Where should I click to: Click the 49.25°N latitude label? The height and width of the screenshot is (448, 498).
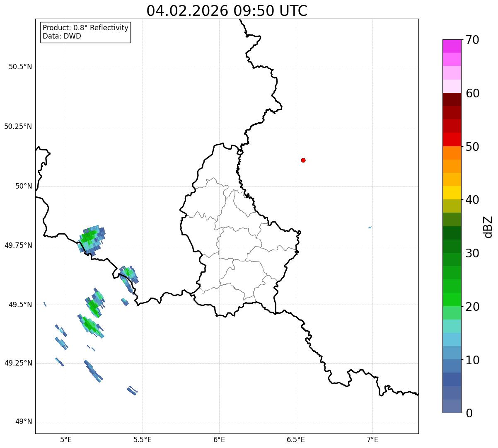(18, 363)
